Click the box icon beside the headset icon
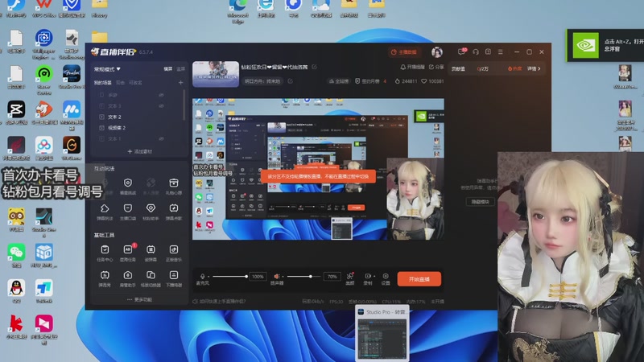This screenshot has width=644, height=362. click(x=488, y=51)
